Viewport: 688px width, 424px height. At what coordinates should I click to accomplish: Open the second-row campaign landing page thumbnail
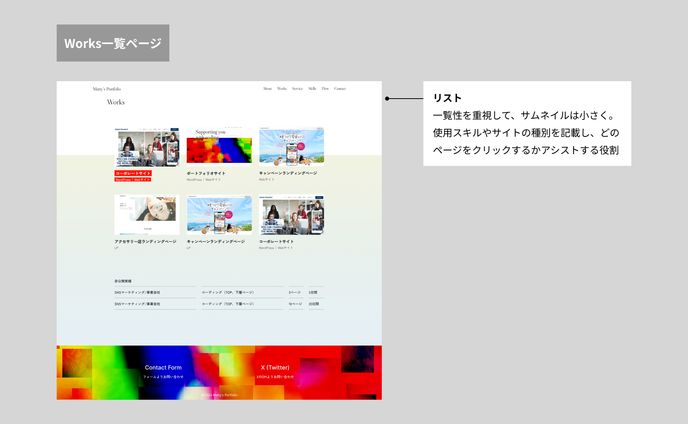(x=219, y=215)
